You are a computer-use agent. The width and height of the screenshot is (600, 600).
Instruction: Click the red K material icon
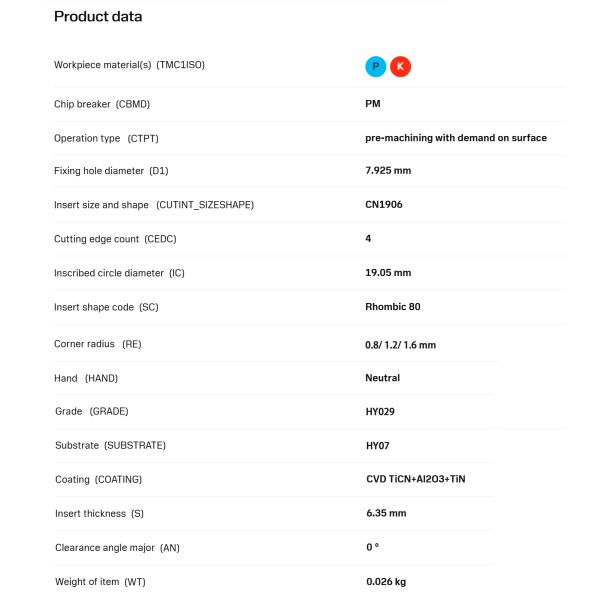coord(400,67)
